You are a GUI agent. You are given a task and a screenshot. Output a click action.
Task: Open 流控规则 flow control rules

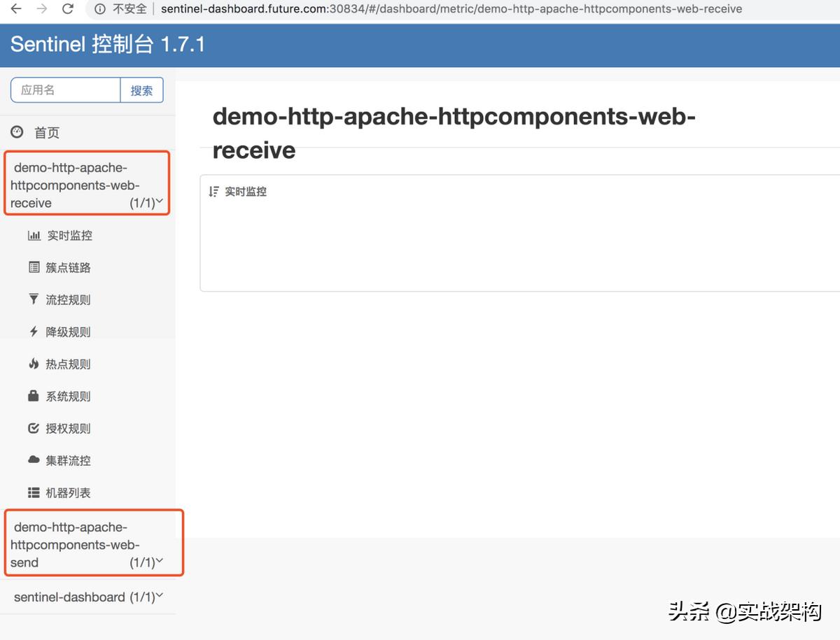pyautogui.click(x=66, y=299)
